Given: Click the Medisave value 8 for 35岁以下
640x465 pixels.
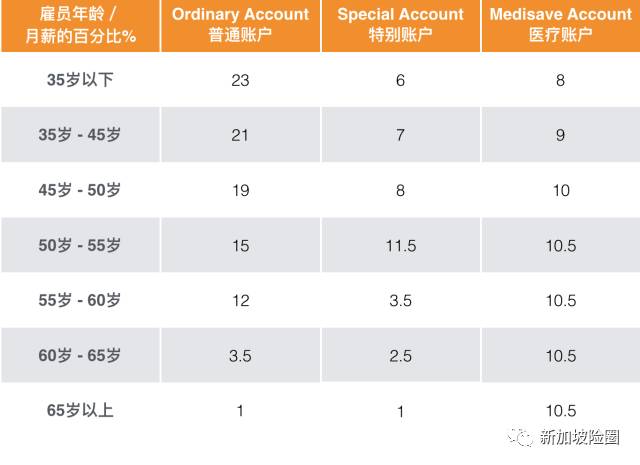Looking at the screenshot, I should tap(560, 80).
